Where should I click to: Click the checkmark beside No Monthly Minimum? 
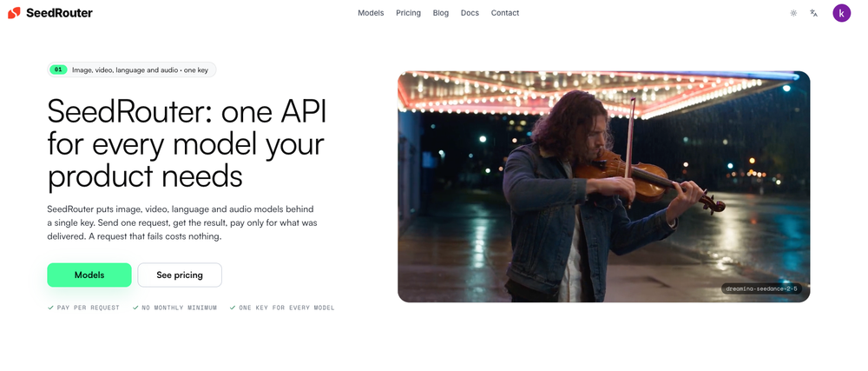(135, 308)
